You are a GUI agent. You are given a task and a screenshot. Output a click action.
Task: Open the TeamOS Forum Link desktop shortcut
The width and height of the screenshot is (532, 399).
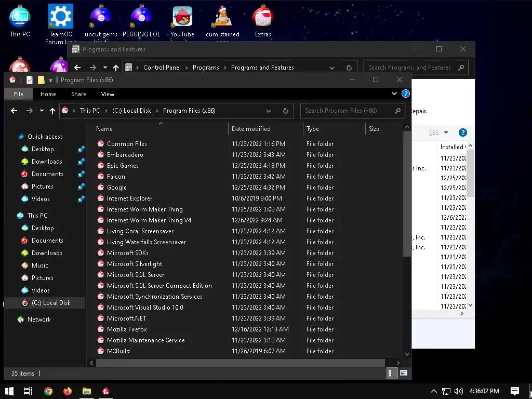click(x=60, y=23)
